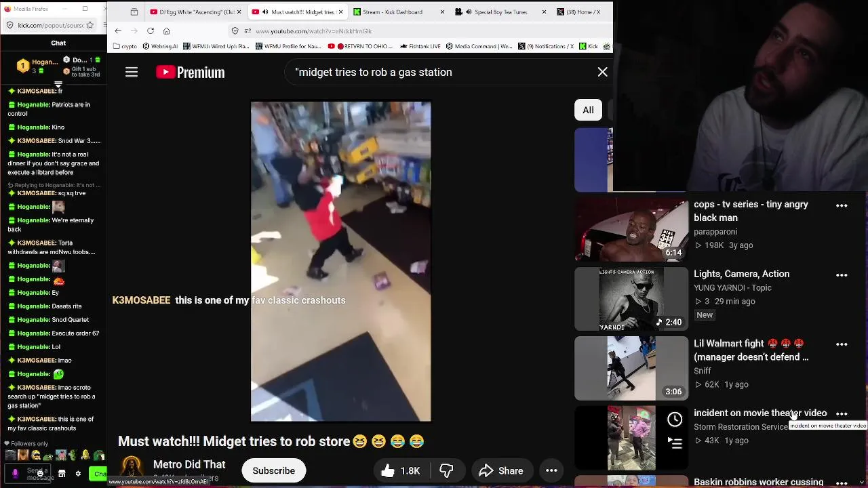Play 'cops - tv series' video thumbnail
868x488 pixels.
(631, 229)
